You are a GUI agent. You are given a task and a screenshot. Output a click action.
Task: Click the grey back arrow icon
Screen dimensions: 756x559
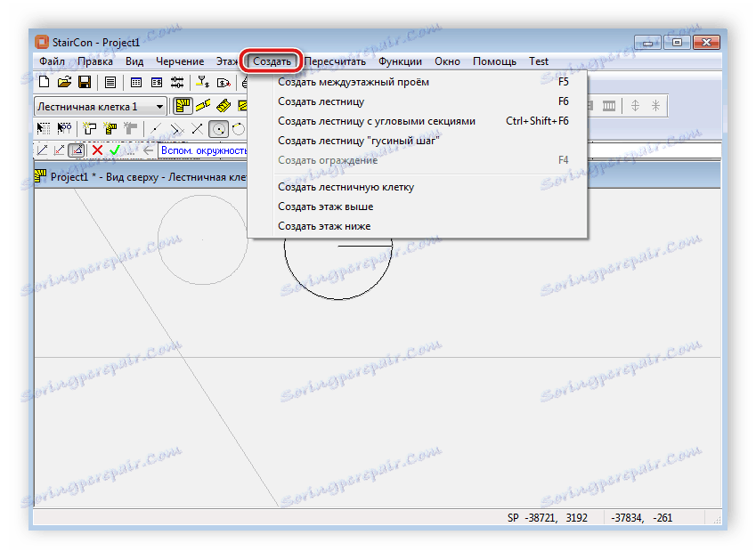pyautogui.click(x=148, y=150)
